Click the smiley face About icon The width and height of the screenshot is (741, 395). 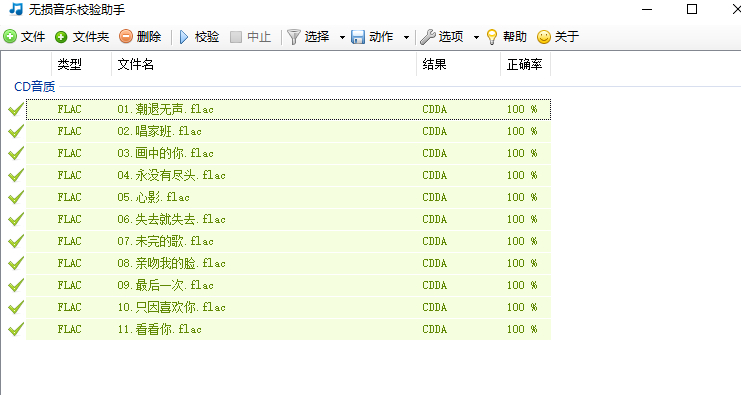coord(544,37)
